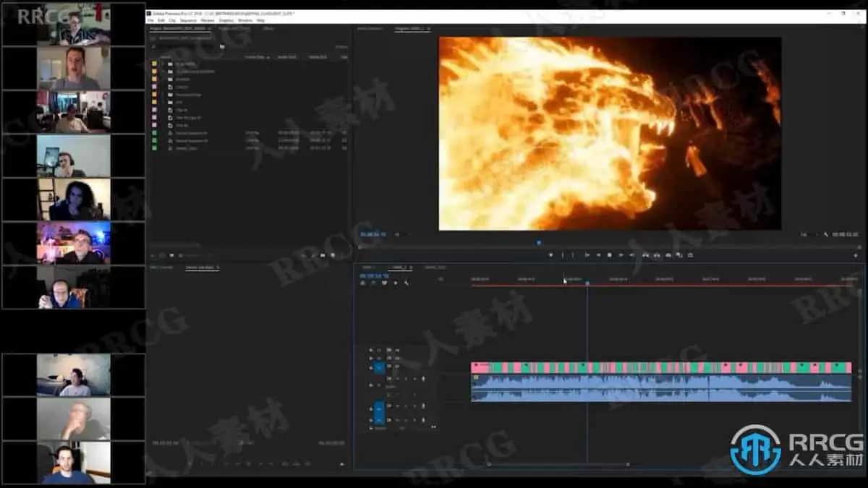Open the Clip menu
The width and height of the screenshot is (868, 488).
pyautogui.click(x=172, y=20)
